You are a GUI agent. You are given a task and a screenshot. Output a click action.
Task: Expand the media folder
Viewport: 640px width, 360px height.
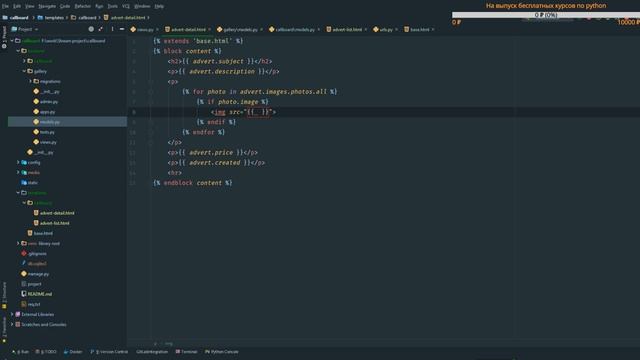(18, 172)
